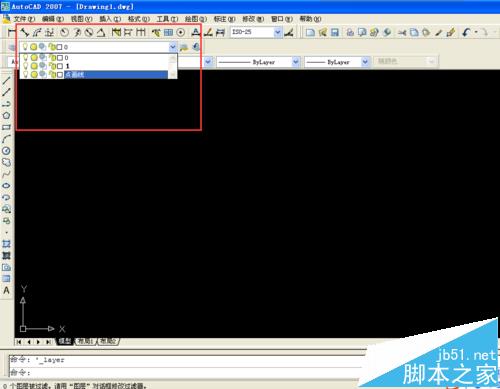This screenshot has width=500, height=389.
Task: Open the 插入 (Insert) menu
Action: coord(110,19)
